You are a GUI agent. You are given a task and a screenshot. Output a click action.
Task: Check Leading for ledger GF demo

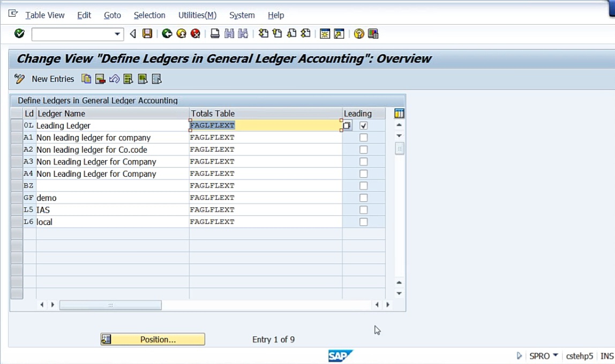[364, 198]
